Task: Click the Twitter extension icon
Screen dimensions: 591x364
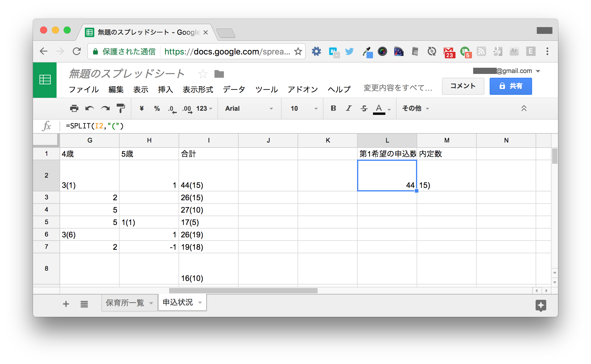Action: pyautogui.click(x=349, y=52)
